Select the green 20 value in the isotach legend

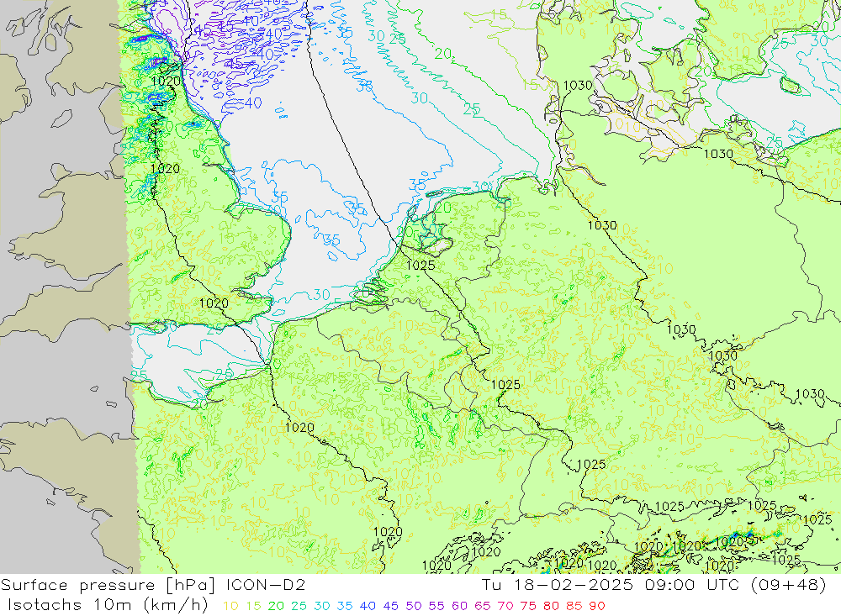pos(276,606)
